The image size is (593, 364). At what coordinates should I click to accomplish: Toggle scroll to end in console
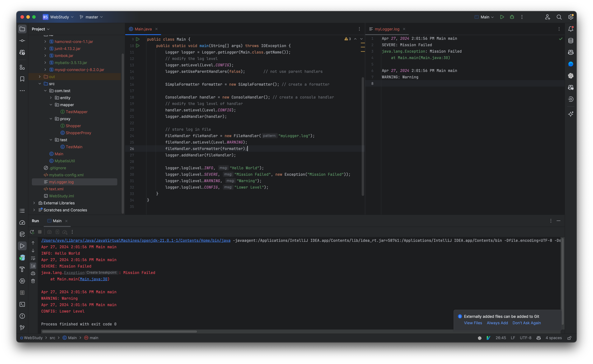pos(33,265)
